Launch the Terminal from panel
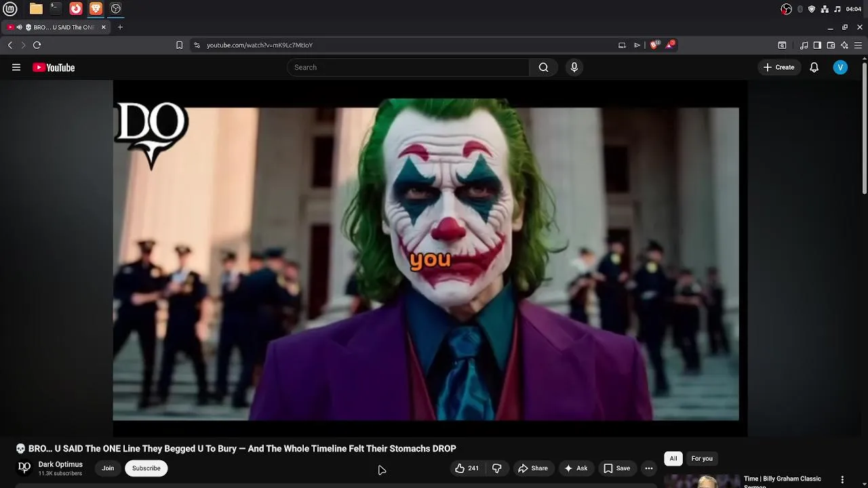The height and width of the screenshot is (488, 868). [56, 9]
